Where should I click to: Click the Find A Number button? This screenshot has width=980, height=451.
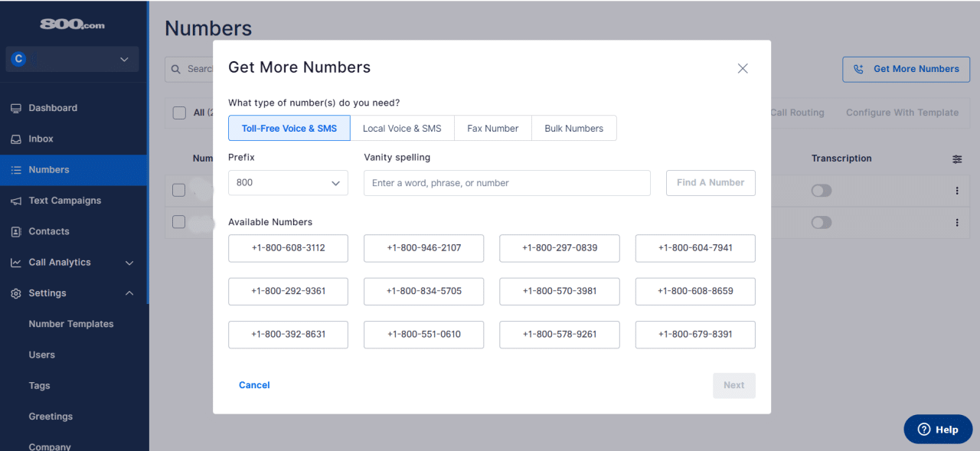[710, 182]
